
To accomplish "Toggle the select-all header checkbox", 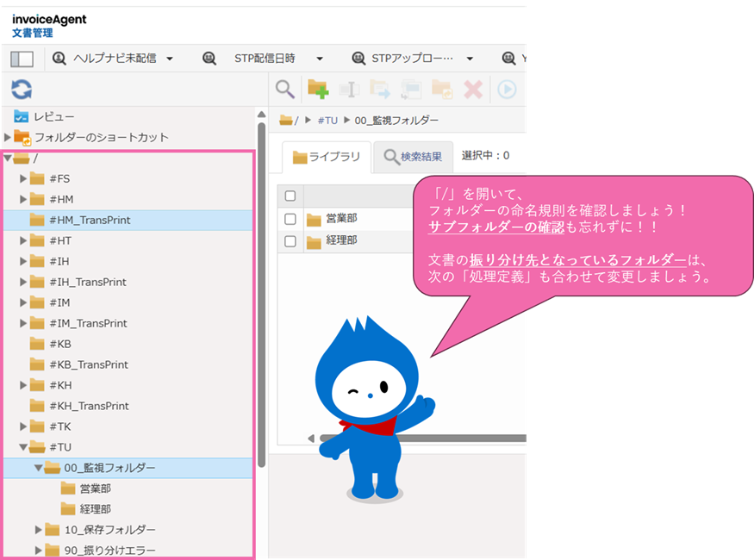I will point(290,196).
